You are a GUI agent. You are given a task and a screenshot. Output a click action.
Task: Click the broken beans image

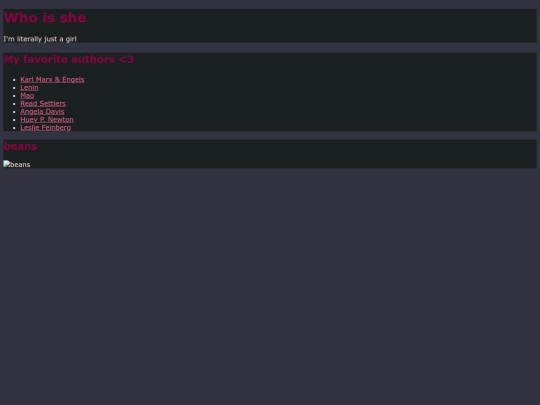click(x=17, y=164)
